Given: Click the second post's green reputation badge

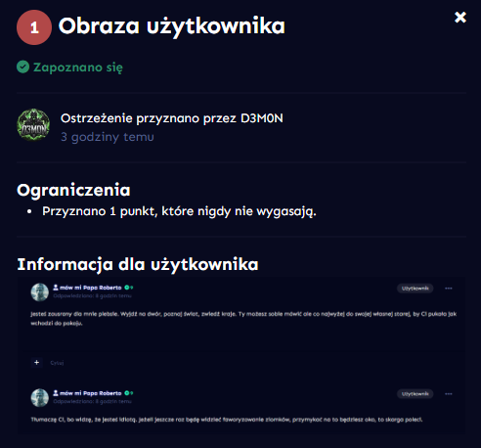Looking at the screenshot, I should (129, 393).
